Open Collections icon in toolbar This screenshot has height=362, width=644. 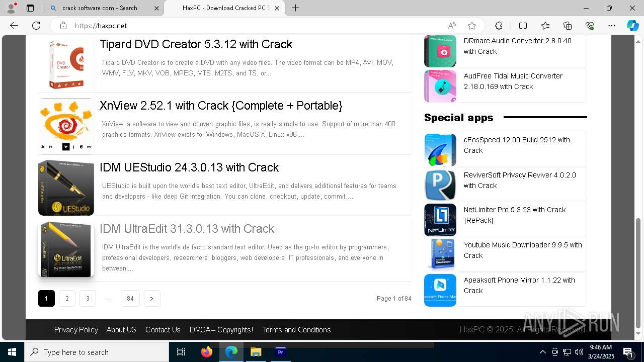point(568,26)
